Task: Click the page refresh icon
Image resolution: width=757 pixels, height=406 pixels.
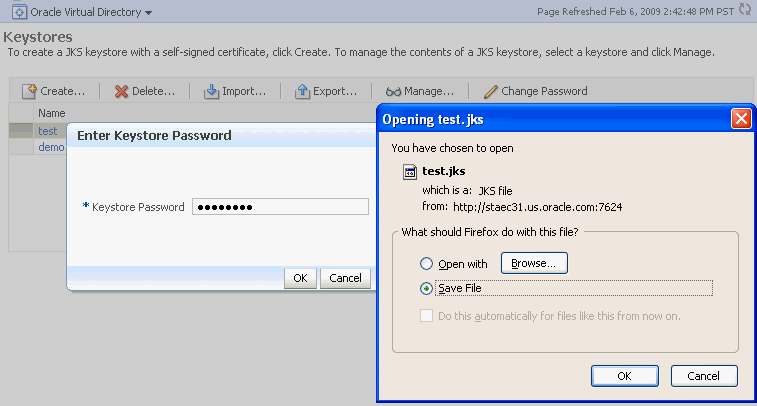Action: click(745, 9)
